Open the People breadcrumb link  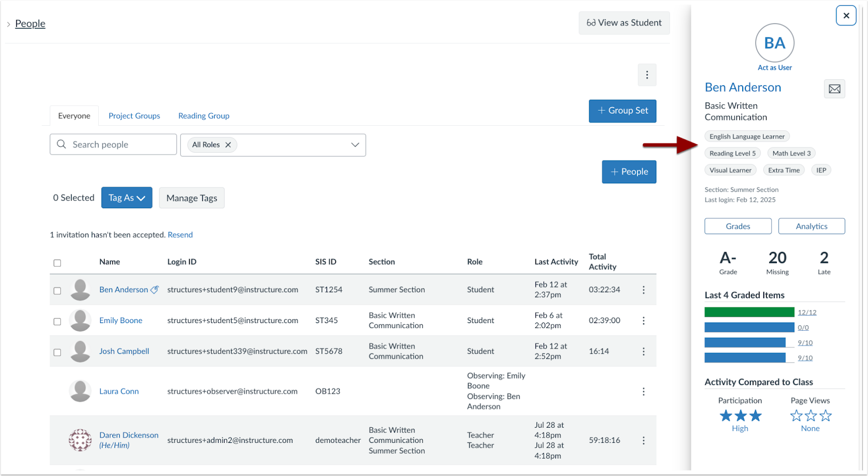click(30, 24)
